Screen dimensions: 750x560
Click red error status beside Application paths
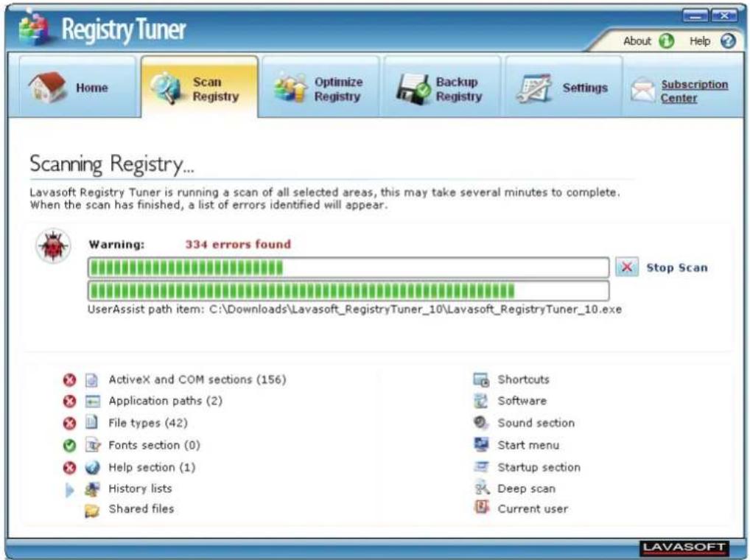(69, 402)
